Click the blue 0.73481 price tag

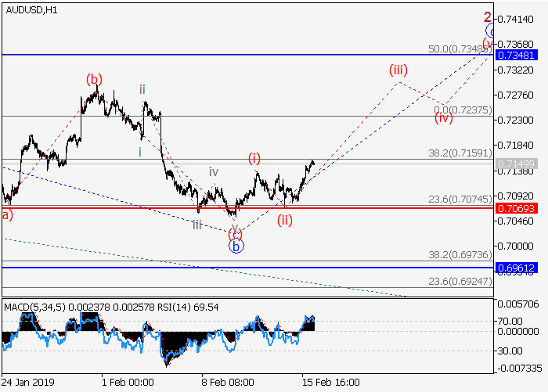point(520,55)
